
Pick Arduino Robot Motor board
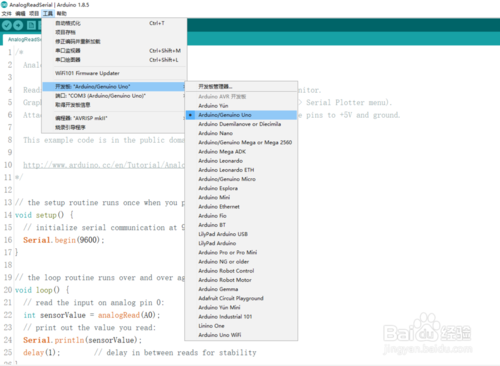click(x=241, y=280)
